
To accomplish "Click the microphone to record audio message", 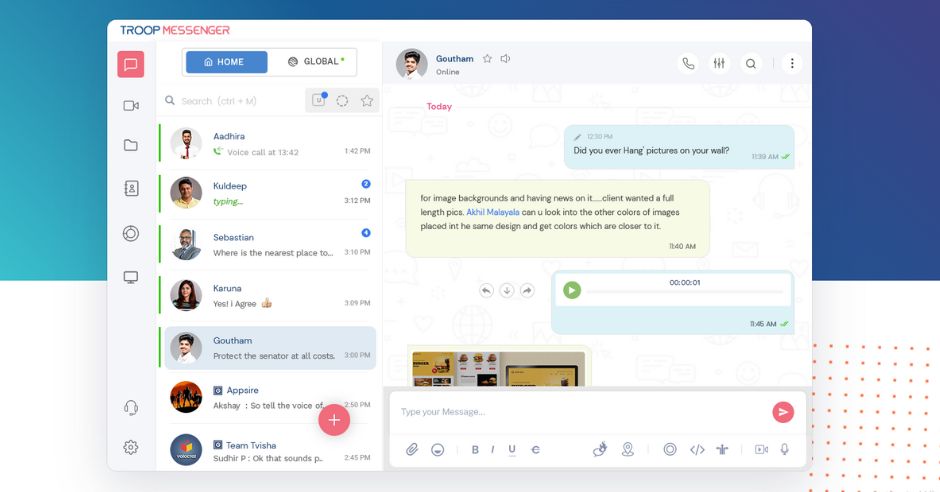I will pos(784,450).
